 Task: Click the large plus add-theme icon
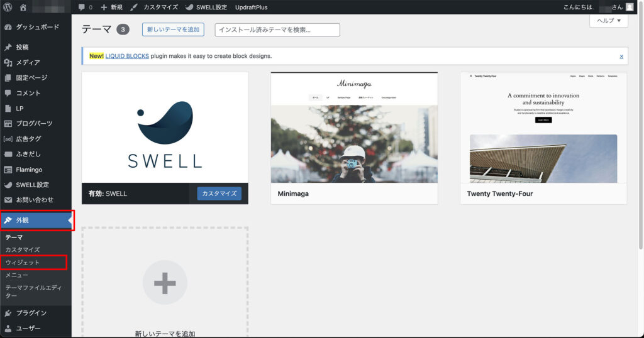pyautogui.click(x=165, y=283)
